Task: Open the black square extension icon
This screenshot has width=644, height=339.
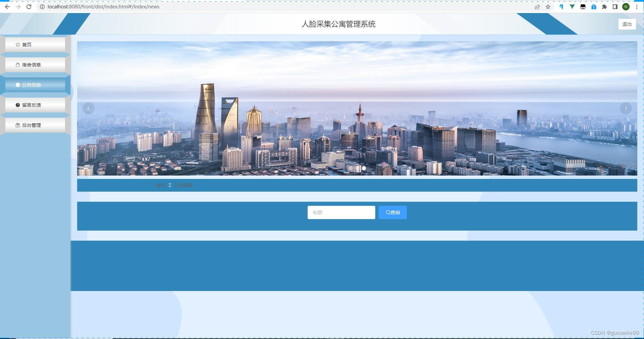Action: click(583, 7)
